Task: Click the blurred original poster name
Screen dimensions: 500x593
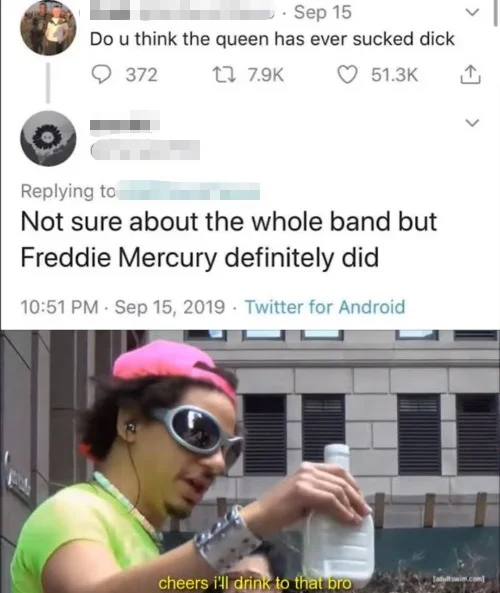Action: point(182,11)
